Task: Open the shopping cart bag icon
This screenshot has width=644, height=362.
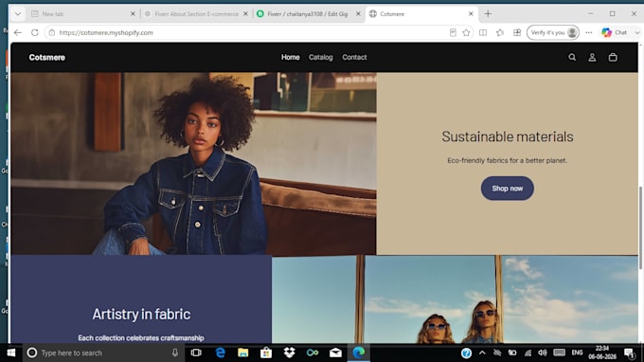Action: (x=613, y=57)
